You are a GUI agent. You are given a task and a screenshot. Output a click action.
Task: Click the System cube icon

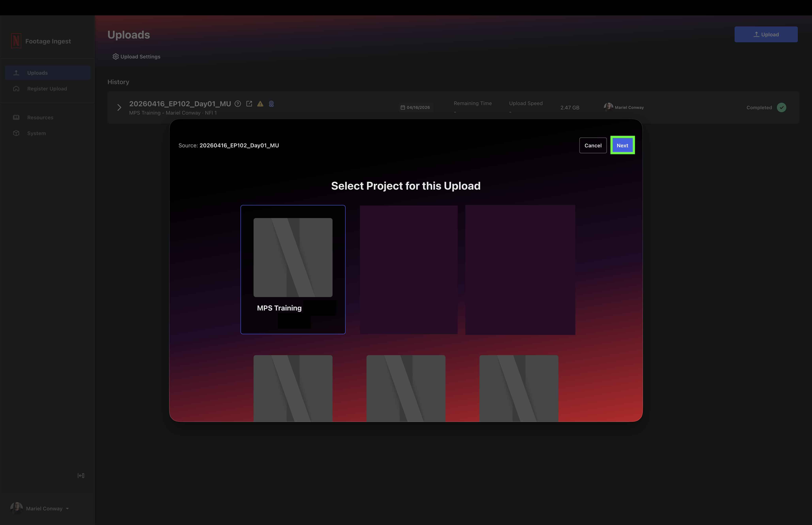16,133
